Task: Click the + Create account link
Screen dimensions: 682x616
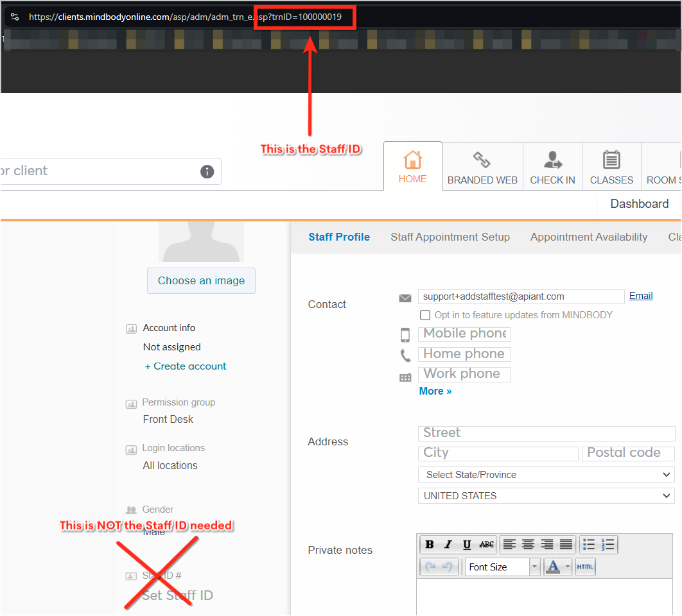Action: coord(186,366)
